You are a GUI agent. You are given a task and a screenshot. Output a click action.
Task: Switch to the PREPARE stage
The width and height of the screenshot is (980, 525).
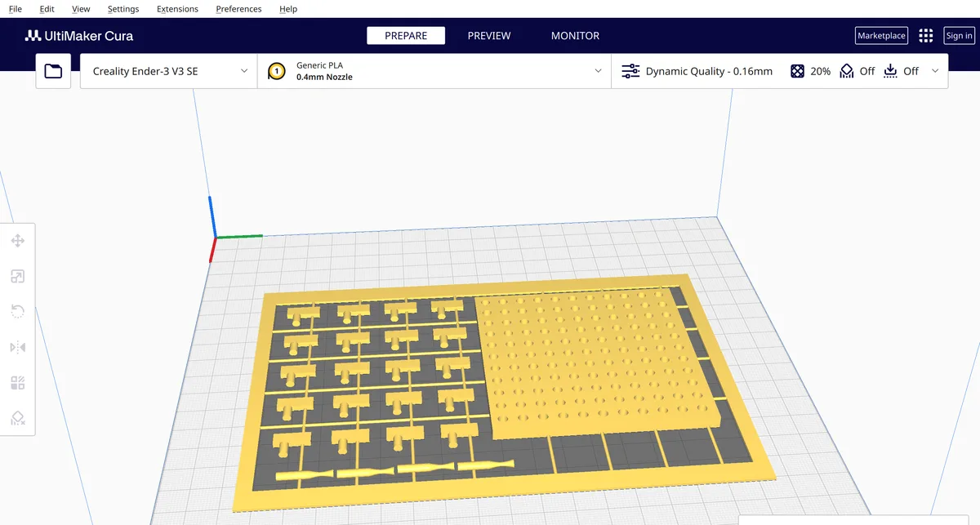pos(406,36)
